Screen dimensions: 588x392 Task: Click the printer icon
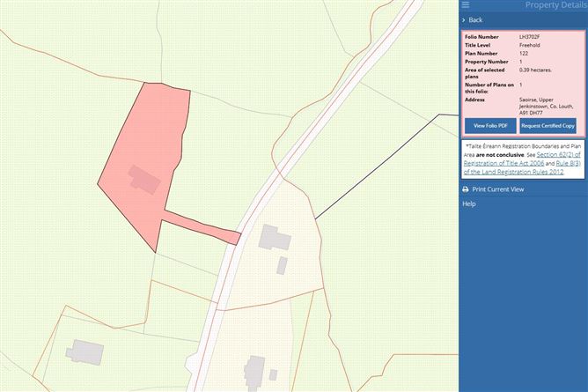(466, 189)
